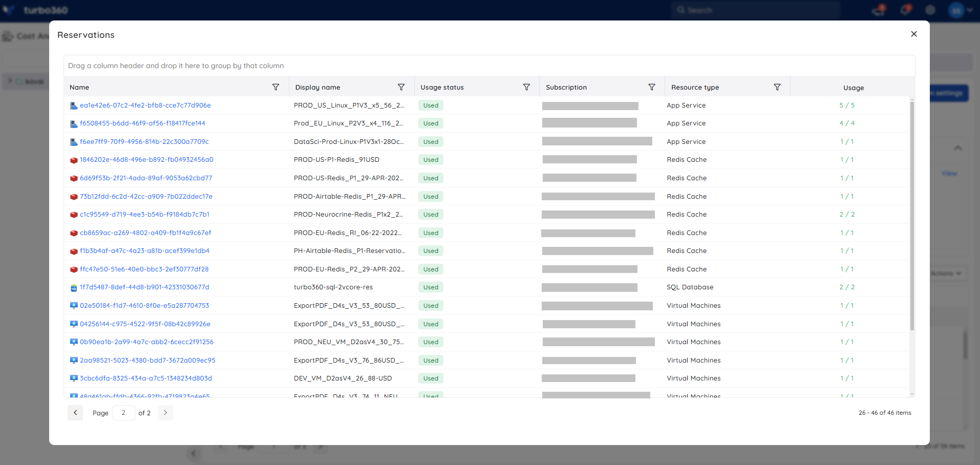Open filter for Usage status column
This screenshot has height=465, width=980.
click(526, 87)
